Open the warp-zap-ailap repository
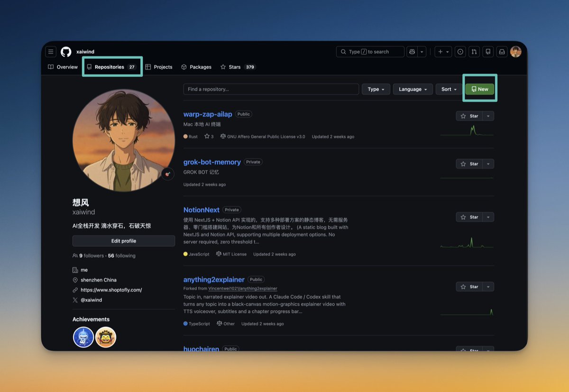Image resolution: width=569 pixels, height=392 pixels. (x=208, y=114)
